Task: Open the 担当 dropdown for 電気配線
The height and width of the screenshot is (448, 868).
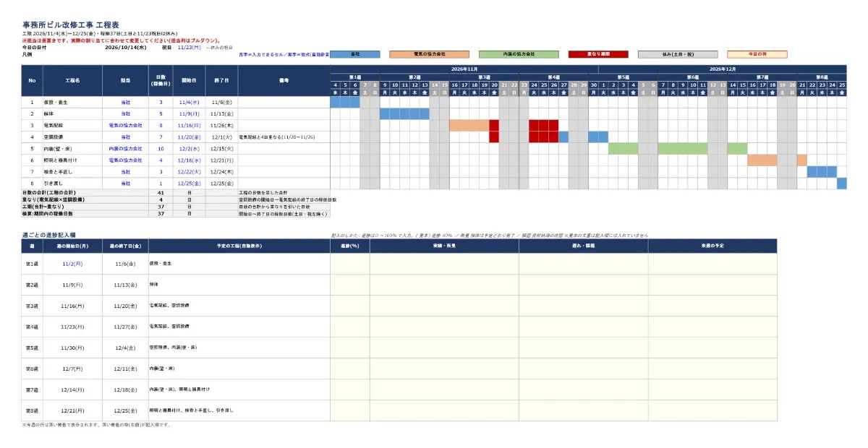Action: click(126, 125)
